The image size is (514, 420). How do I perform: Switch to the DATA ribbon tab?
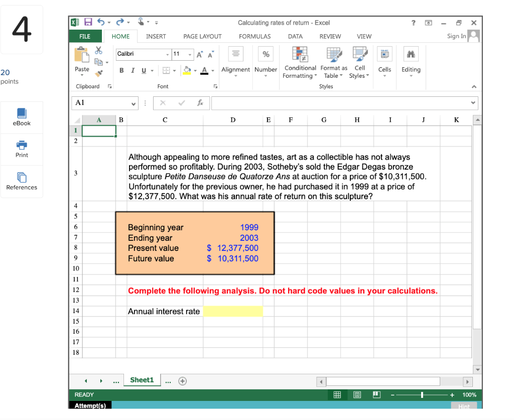tap(295, 36)
